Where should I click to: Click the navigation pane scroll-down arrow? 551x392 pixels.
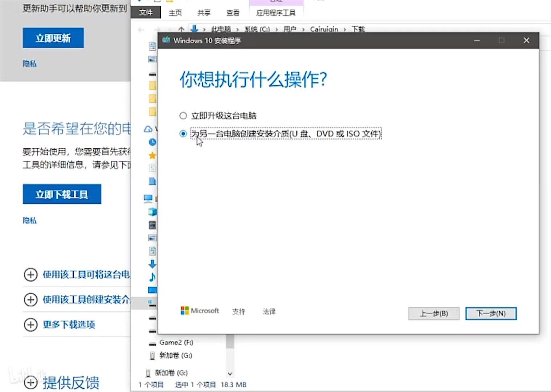pyautogui.click(x=230, y=373)
